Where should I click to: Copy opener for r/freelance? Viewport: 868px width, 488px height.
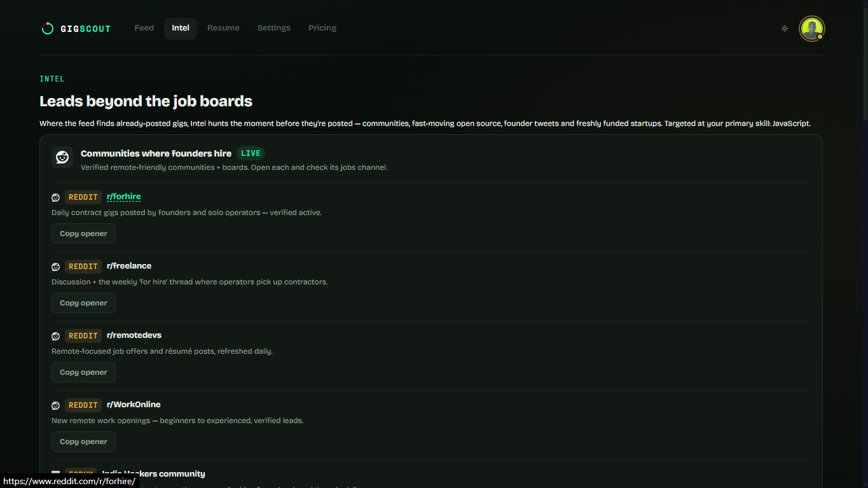coord(83,303)
